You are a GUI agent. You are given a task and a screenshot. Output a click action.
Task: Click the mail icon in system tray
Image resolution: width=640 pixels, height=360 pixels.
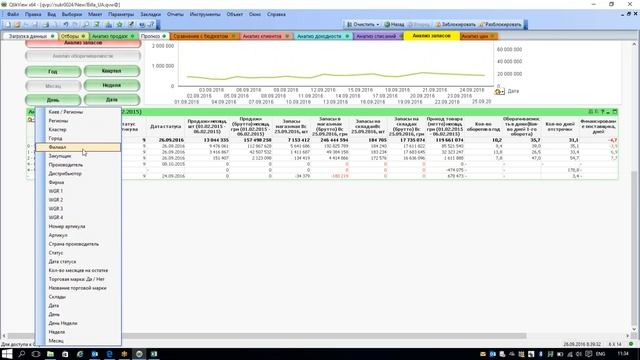[483, 354]
